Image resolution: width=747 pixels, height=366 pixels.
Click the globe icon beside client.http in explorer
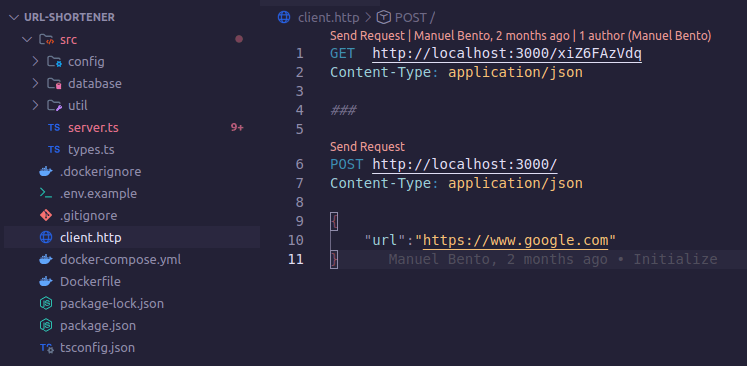[46, 237]
